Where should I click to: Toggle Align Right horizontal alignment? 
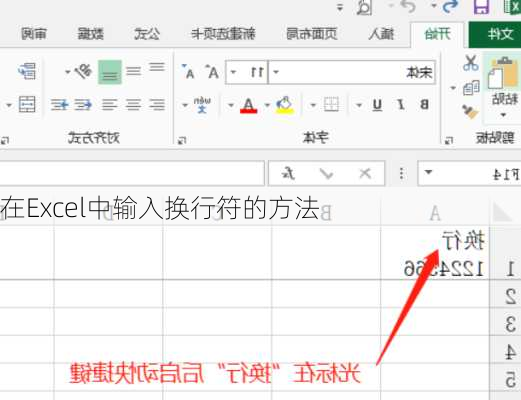tap(110, 105)
